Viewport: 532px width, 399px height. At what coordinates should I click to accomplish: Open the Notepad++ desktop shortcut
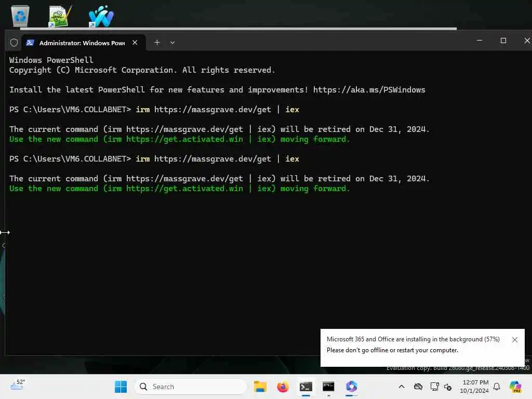60,16
